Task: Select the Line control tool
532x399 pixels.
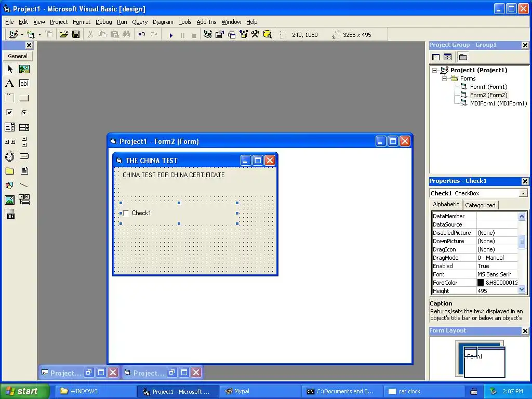Action: coord(24,185)
